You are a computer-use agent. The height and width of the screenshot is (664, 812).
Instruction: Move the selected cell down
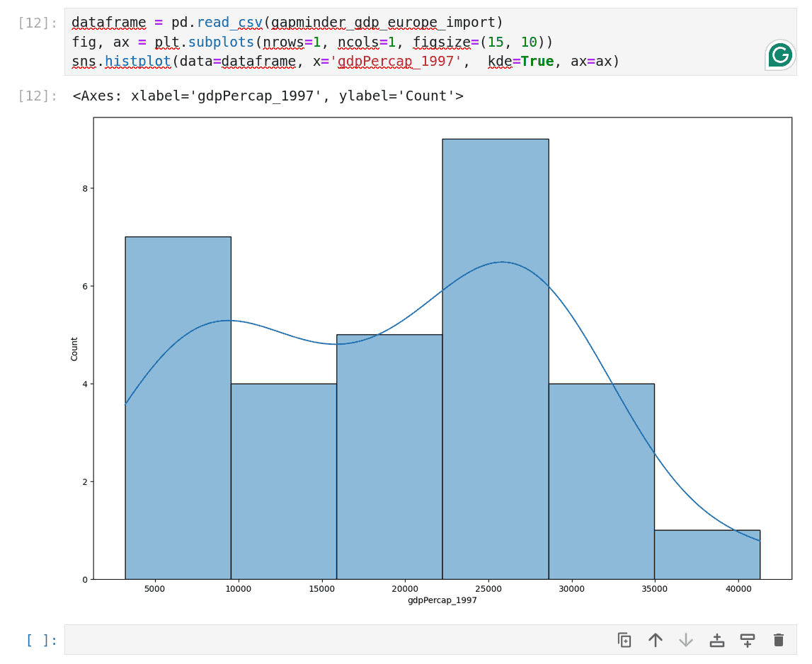tap(685, 639)
